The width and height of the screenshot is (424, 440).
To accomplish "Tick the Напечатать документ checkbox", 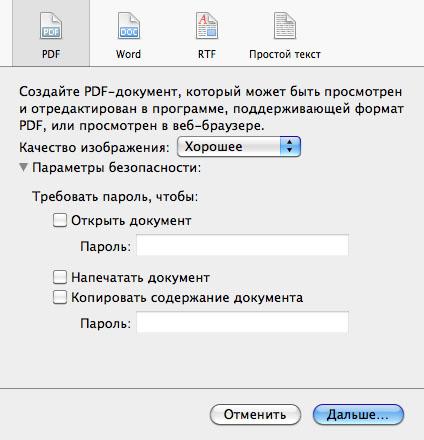I will [60, 277].
